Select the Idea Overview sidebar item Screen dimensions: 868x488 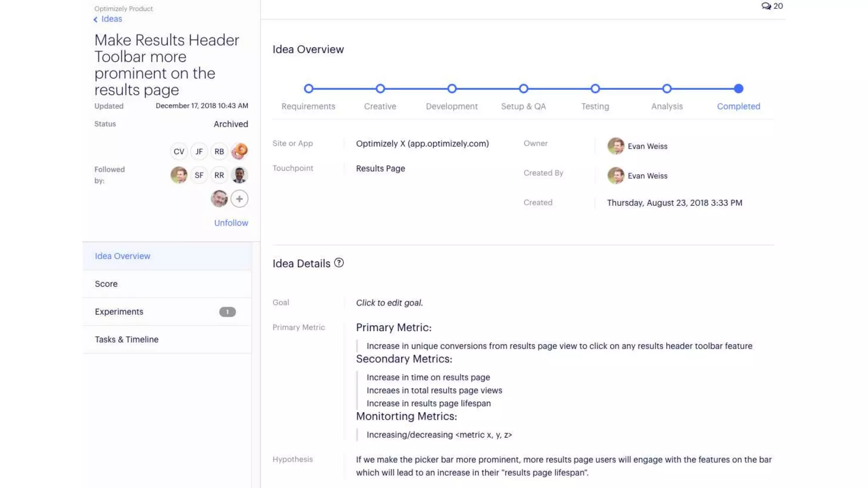pyautogui.click(x=122, y=256)
